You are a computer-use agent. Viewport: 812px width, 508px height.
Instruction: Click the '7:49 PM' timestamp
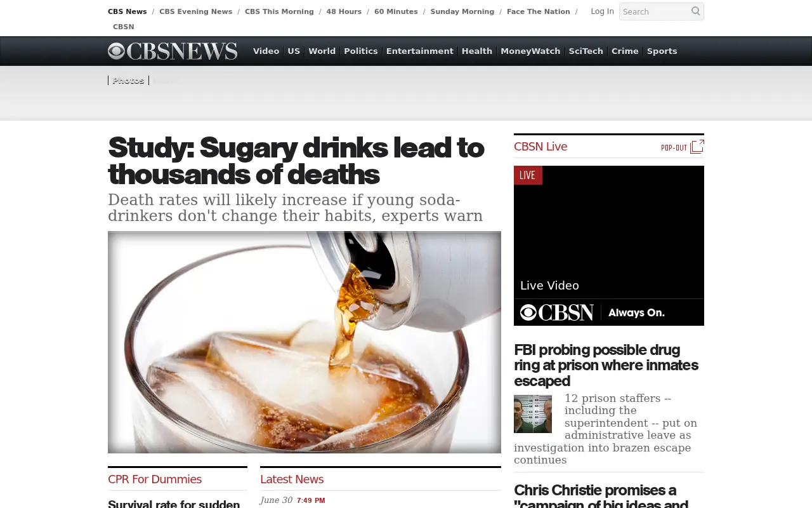point(311,500)
